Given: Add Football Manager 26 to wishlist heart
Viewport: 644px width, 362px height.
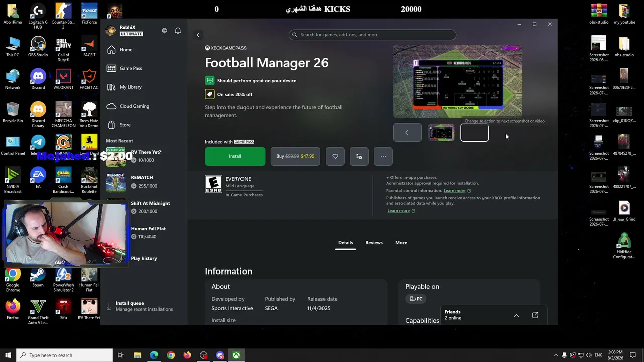Looking at the screenshot, I should 335,156.
